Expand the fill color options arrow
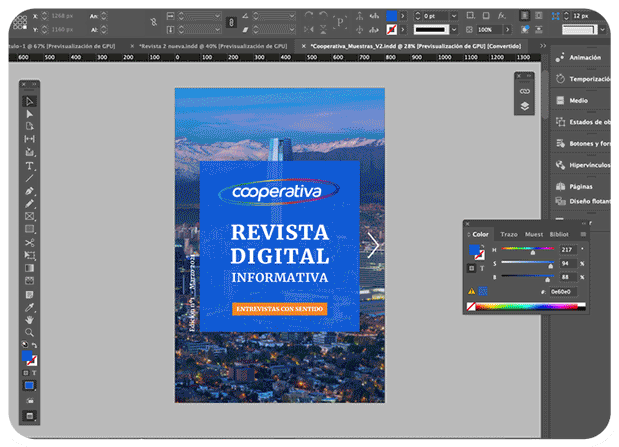 point(402,16)
